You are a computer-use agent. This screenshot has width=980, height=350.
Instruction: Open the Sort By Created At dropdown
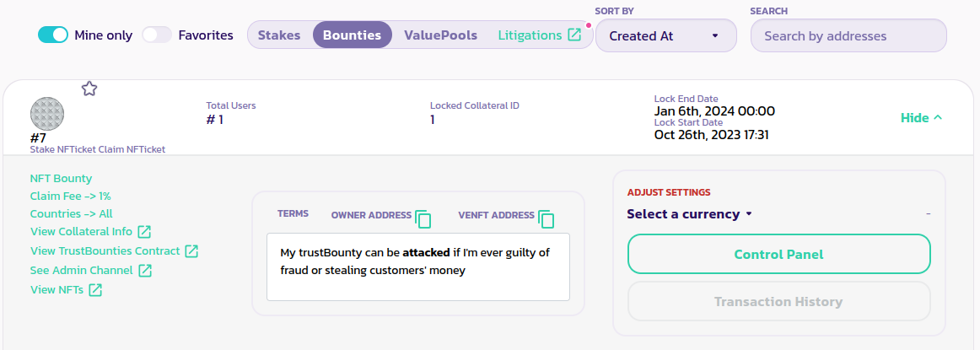coord(665,36)
